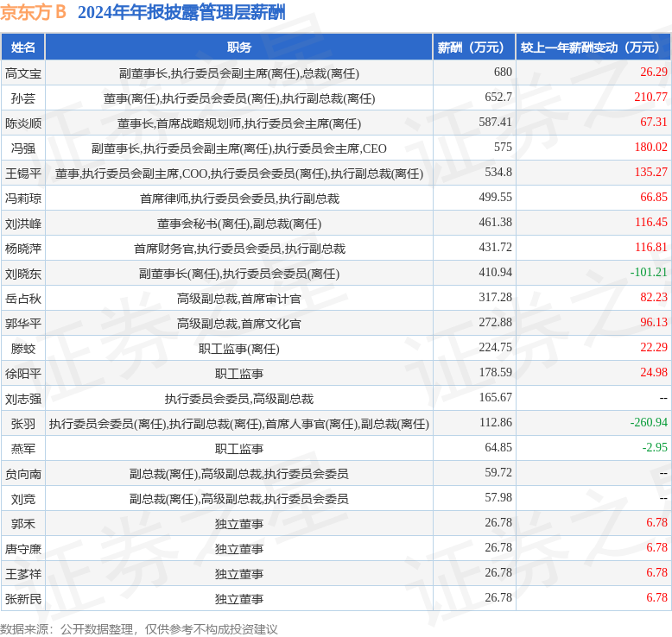Click salary value 534.8
Viewport: 672px width, 637px height.
(498, 172)
